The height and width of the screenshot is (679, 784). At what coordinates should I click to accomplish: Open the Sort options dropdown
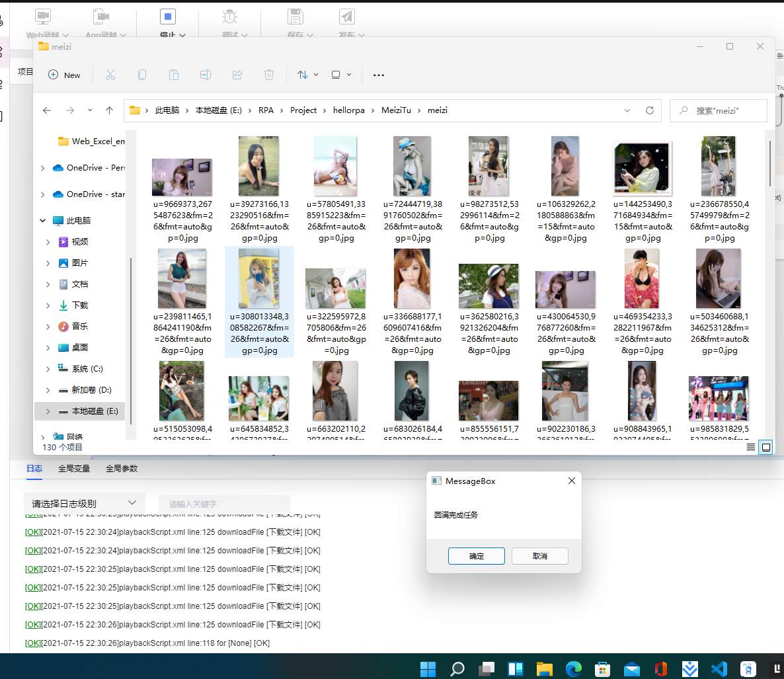click(x=307, y=75)
